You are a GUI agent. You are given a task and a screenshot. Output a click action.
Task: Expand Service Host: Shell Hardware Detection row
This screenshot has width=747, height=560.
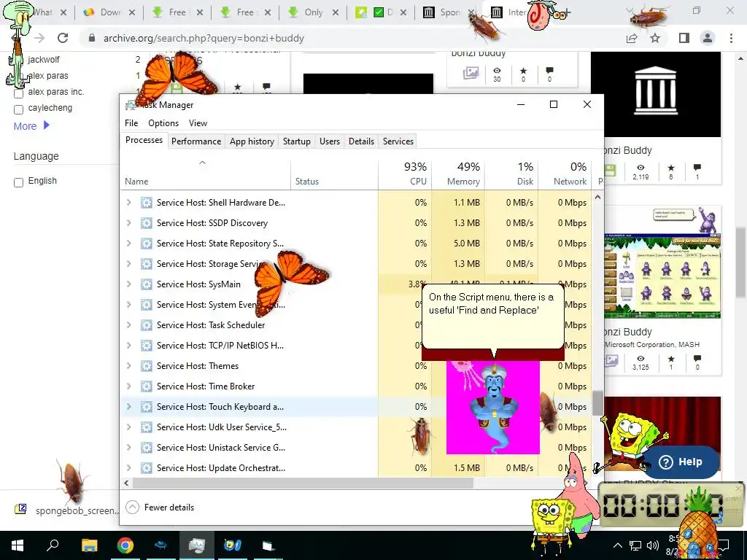128,203
